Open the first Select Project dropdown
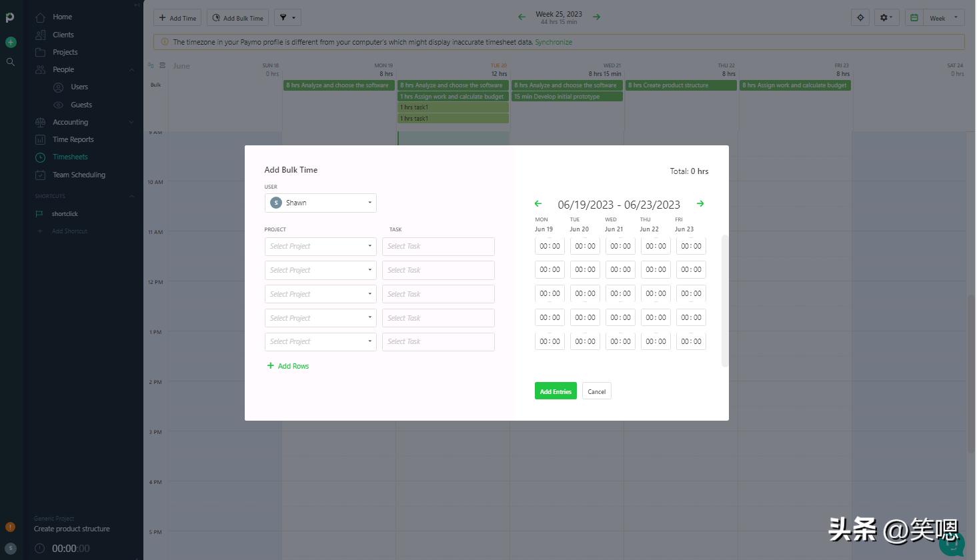This screenshot has width=977, height=560. coord(320,246)
